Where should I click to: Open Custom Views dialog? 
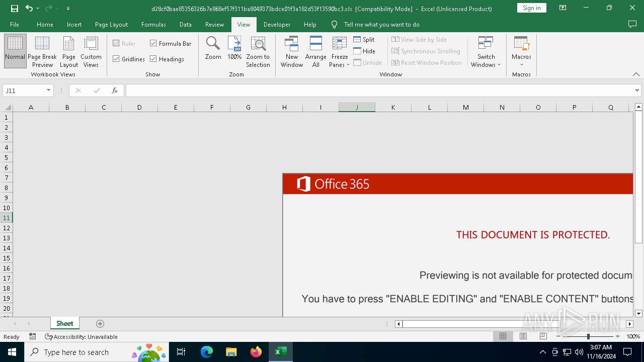click(x=91, y=51)
